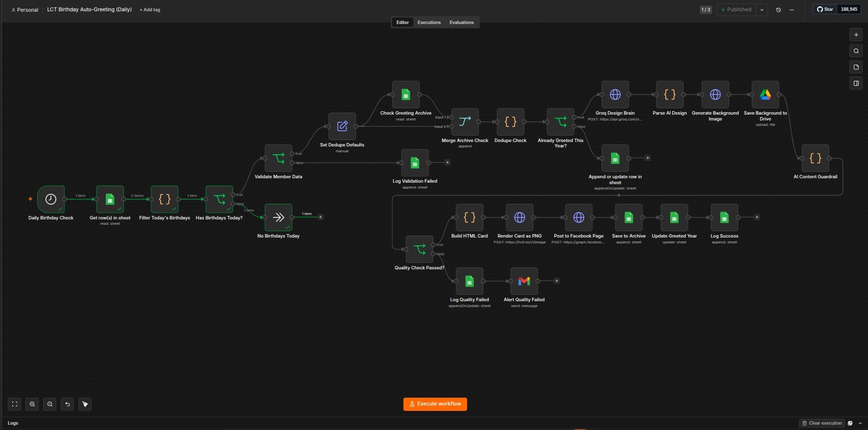Reset canvas zoom button
The height and width of the screenshot is (430, 868).
click(x=68, y=404)
